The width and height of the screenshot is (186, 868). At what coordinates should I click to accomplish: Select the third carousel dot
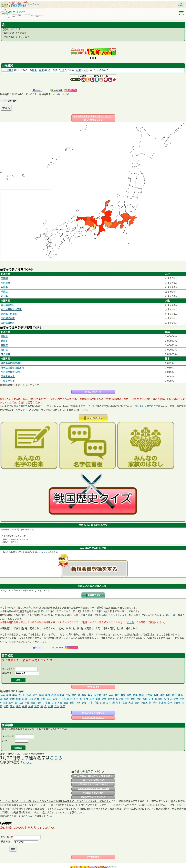[x=95, y=58]
